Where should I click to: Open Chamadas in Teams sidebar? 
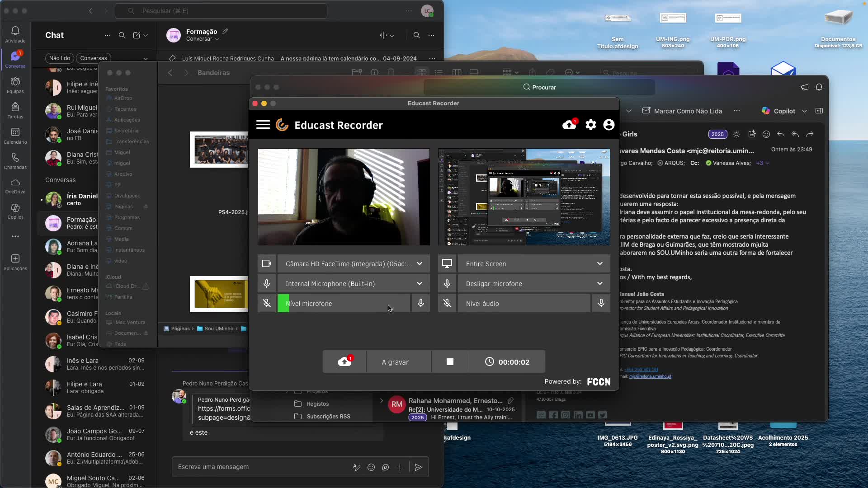pos(15,161)
